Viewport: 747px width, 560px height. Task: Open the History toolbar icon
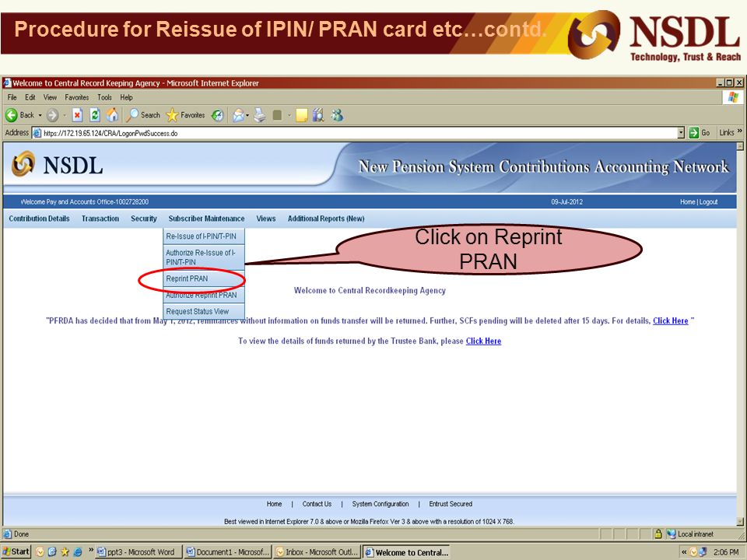point(218,115)
